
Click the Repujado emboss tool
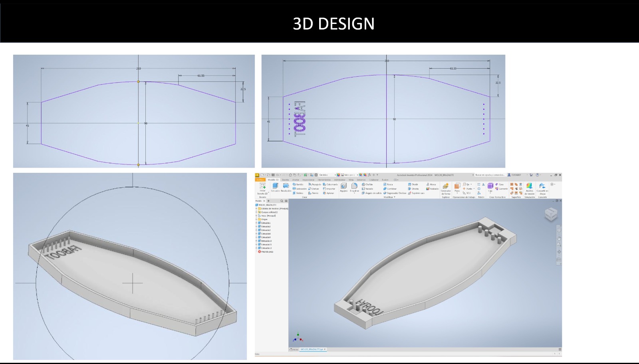coord(315,184)
